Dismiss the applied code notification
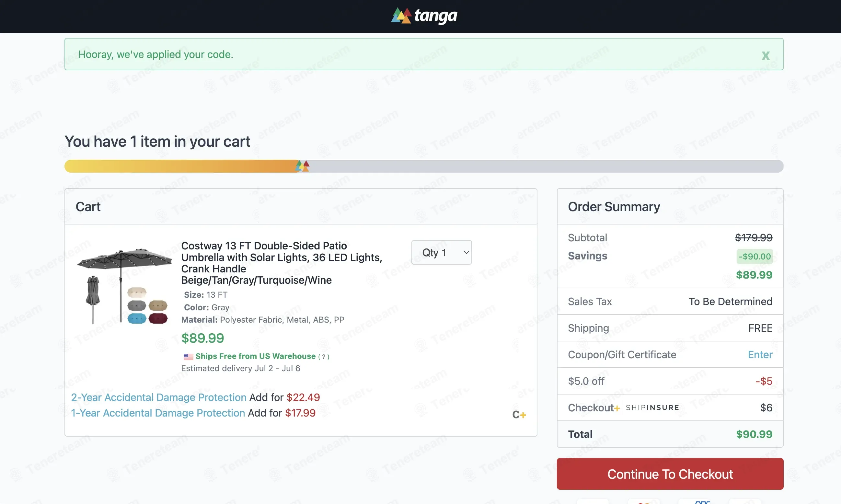Screen dimensions: 841x504 click(766, 55)
